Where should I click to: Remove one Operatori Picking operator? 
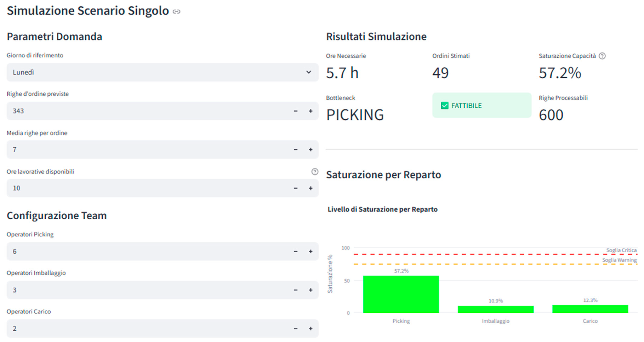(x=296, y=252)
